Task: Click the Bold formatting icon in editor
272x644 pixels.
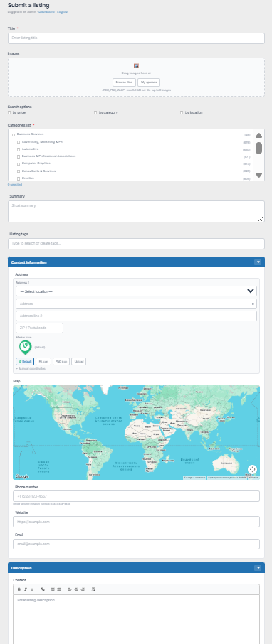Action: click(x=19, y=589)
